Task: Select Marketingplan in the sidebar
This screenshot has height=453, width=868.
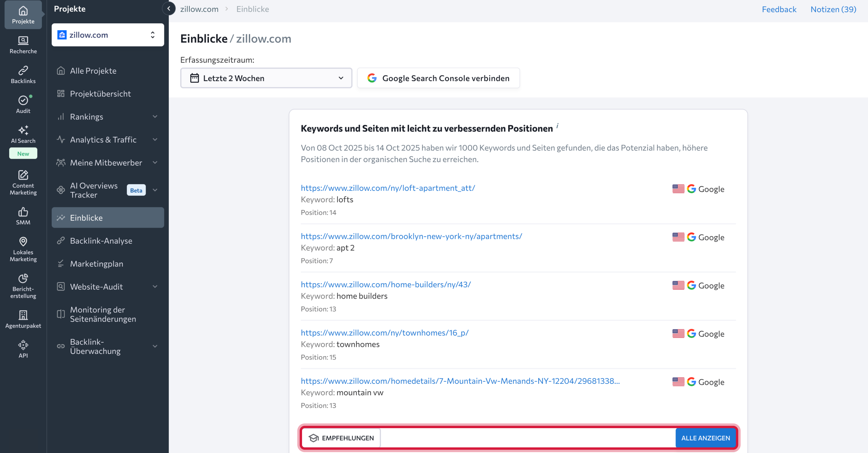Action: pos(96,263)
